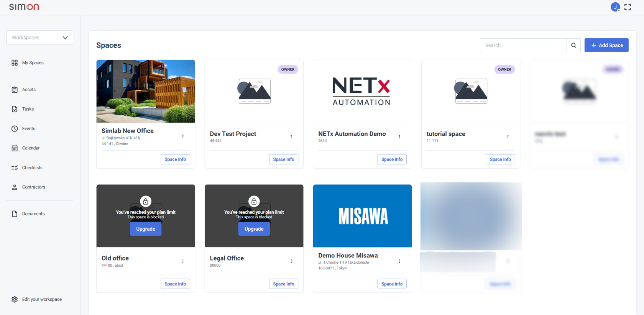Image resolution: width=644 pixels, height=315 pixels.
Task: Click Space Info for Demo House Misawa
Action: tap(392, 284)
